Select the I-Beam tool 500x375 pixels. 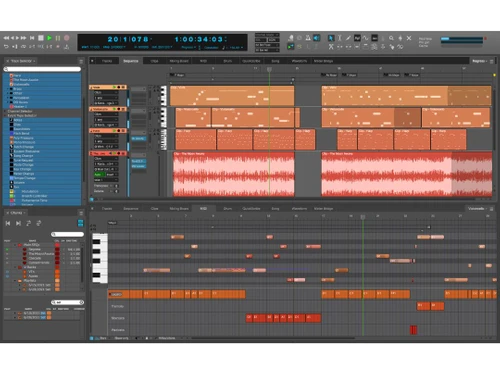tap(340, 38)
